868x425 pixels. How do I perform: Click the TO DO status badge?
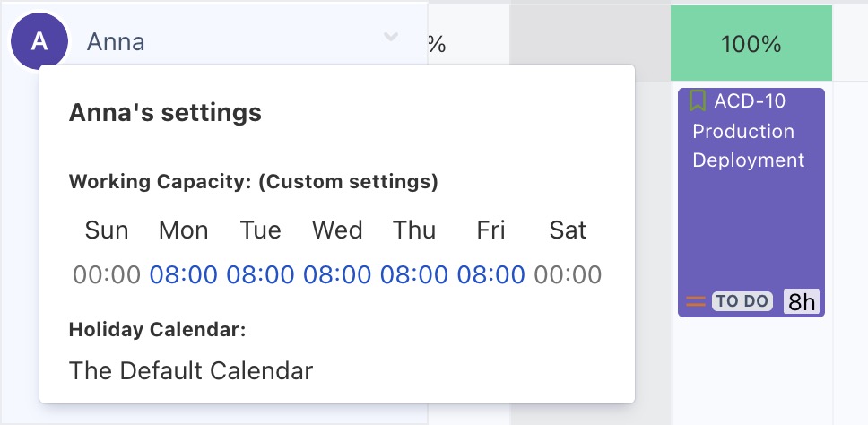742,301
